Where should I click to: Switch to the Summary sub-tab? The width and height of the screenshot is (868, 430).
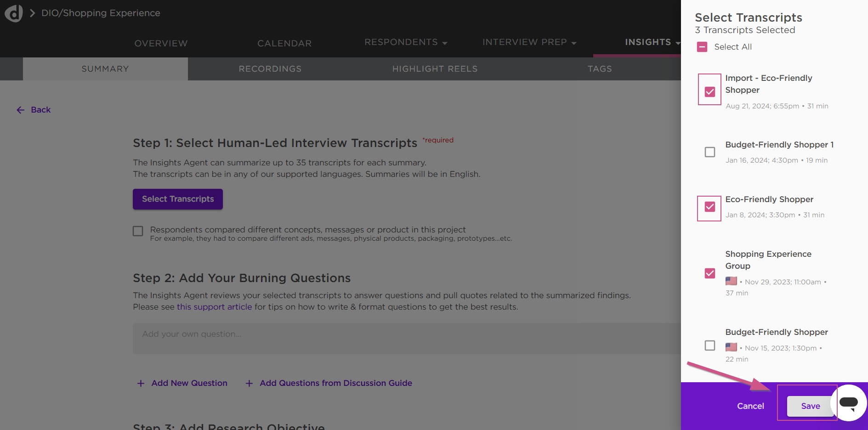coord(105,69)
